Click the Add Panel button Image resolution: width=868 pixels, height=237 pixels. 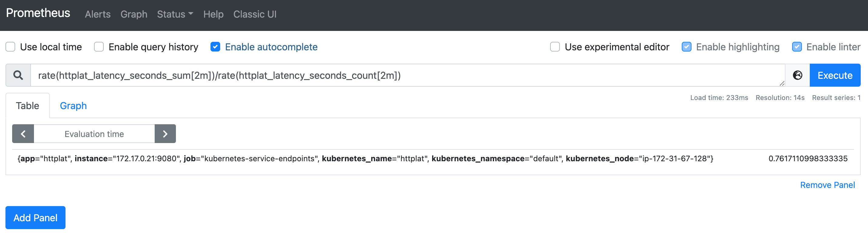[35, 218]
